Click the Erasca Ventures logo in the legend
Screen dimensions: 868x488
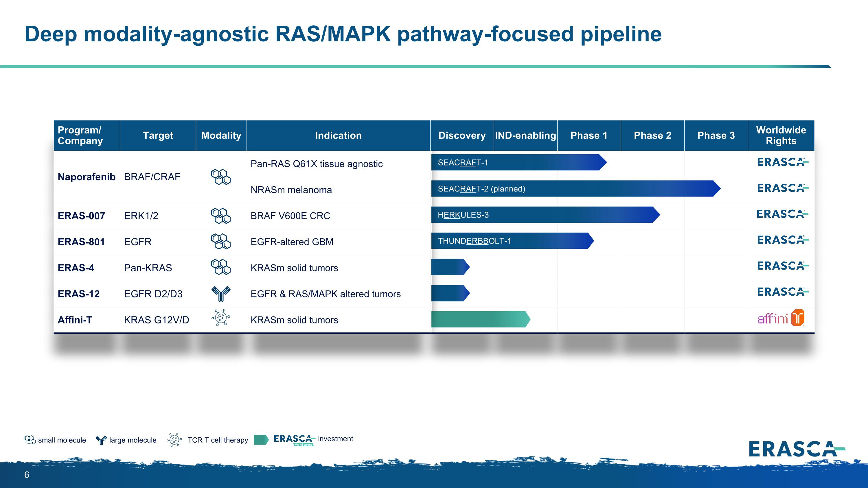coord(294,440)
